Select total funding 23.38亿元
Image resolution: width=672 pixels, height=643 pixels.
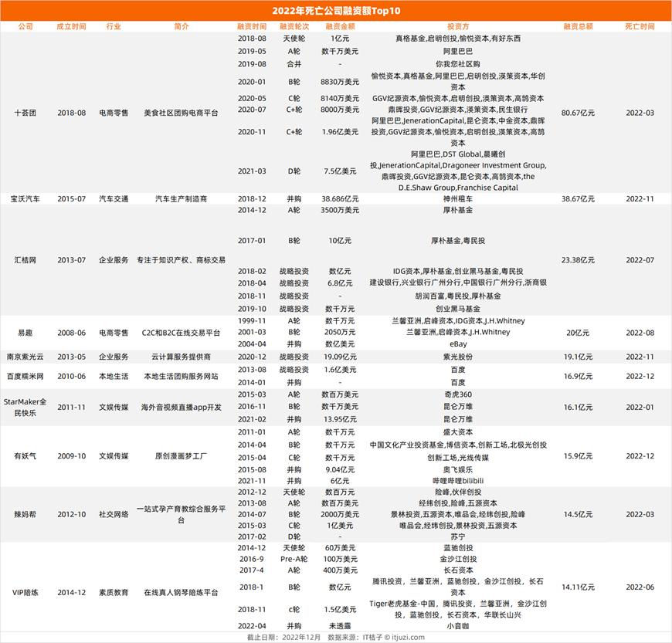coord(578,260)
